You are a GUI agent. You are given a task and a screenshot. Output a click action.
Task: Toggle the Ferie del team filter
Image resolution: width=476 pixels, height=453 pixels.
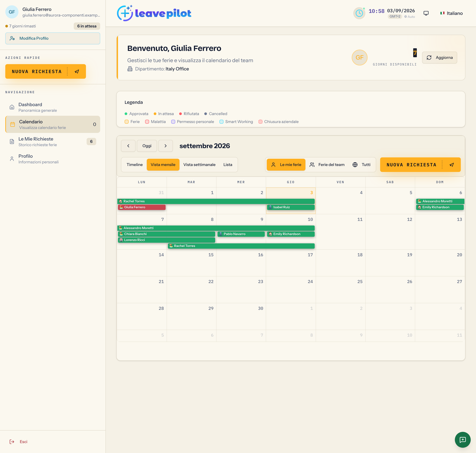[327, 165]
